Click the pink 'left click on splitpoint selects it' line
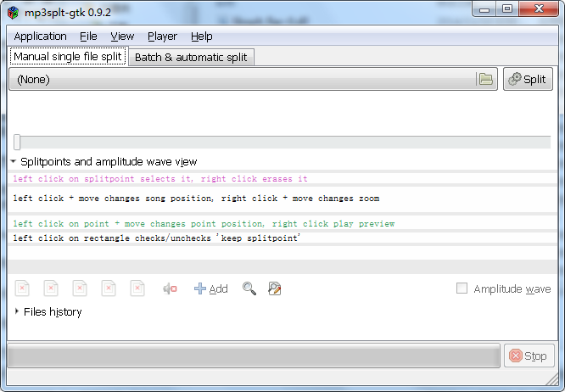This screenshot has width=565, height=392. point(160,179)
